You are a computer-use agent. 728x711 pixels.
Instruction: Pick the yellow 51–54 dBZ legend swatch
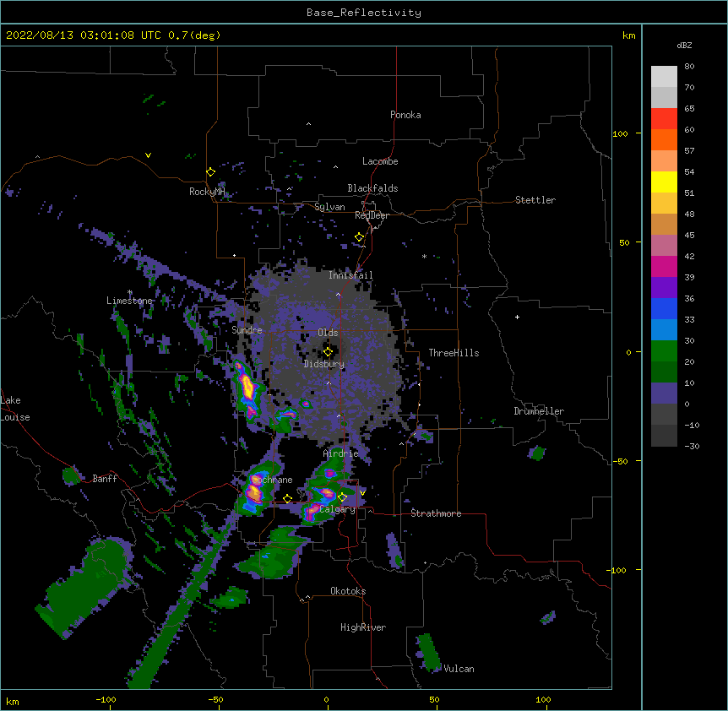(x=664, y=182)
